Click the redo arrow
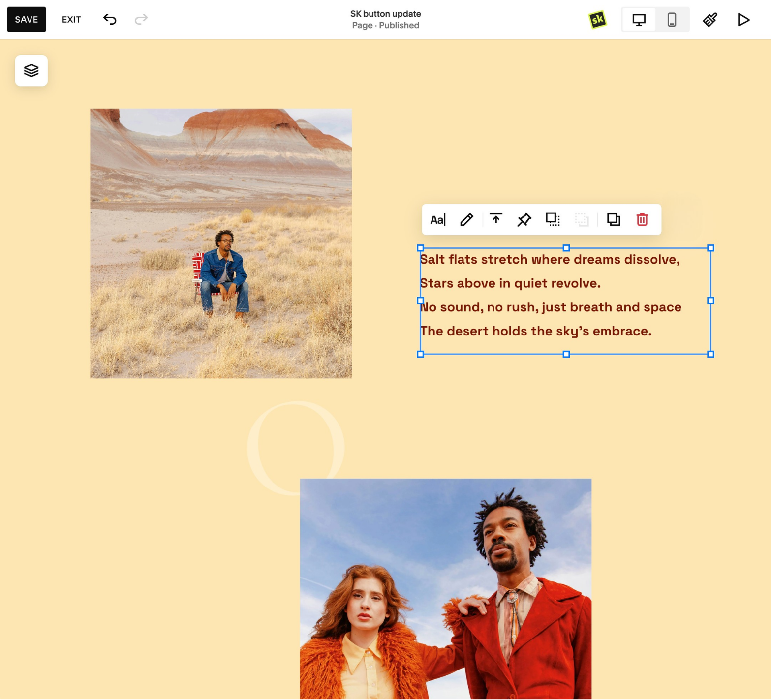The image size is (771, 700). pos(141,19)
